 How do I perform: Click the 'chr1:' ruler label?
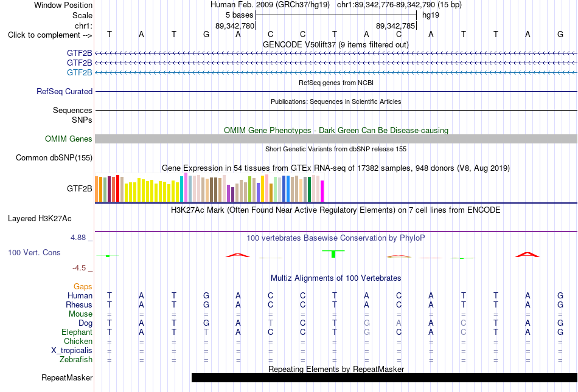click(x=84, y=26)
